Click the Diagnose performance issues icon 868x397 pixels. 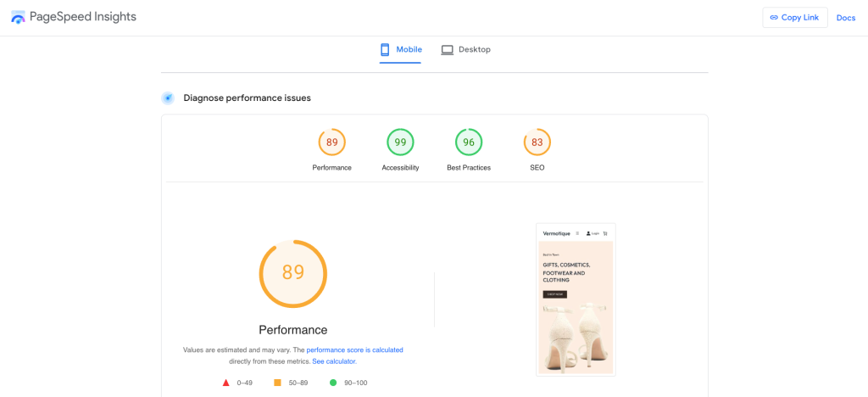168,98
